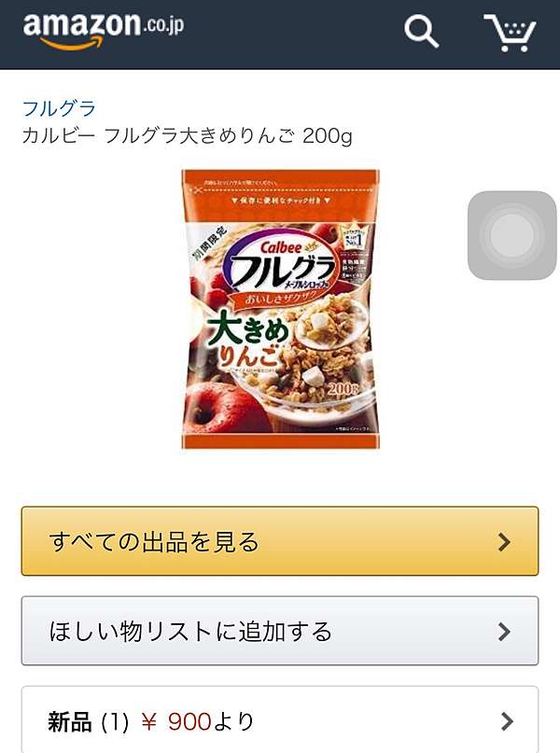
Task: Click chevron on すべての出品を見る
Action: pyautogui.click(x=504, y=542)
